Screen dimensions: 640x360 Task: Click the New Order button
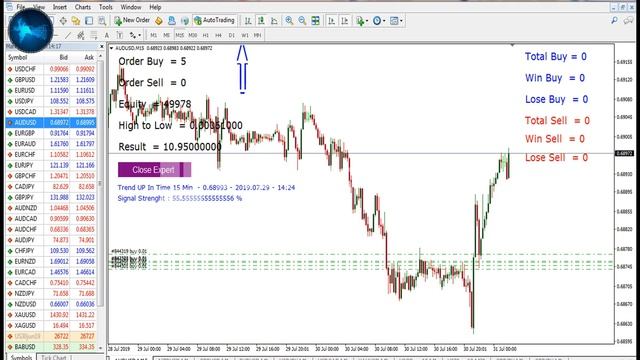(x=132, y=20)
